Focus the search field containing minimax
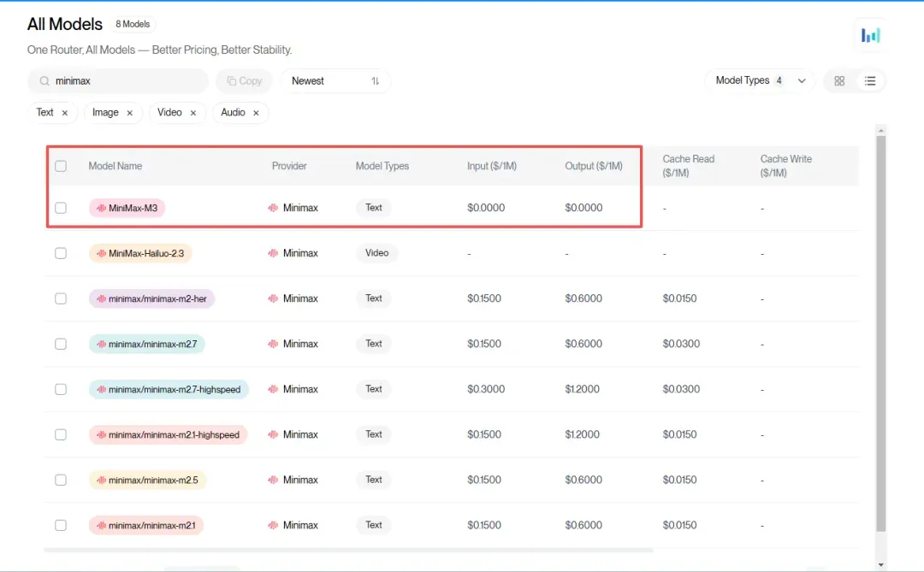The width and height of the screenshot is (924, 572). tap(118, 81)
